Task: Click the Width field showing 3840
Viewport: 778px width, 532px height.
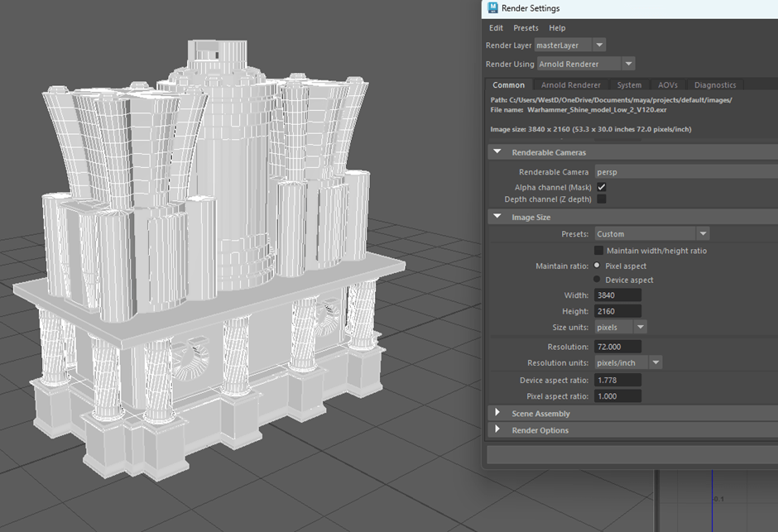Action: pyautogui.click(x=617, y=295)
